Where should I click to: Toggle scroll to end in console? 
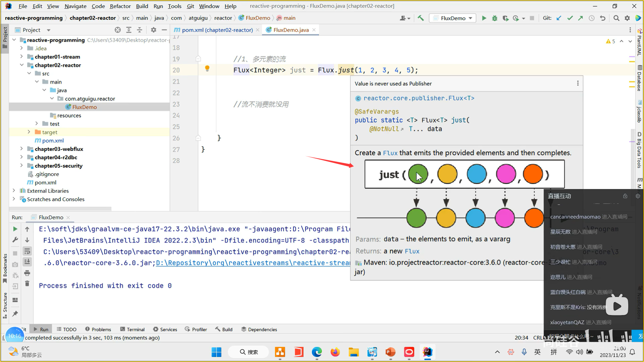tap(27, 262)
